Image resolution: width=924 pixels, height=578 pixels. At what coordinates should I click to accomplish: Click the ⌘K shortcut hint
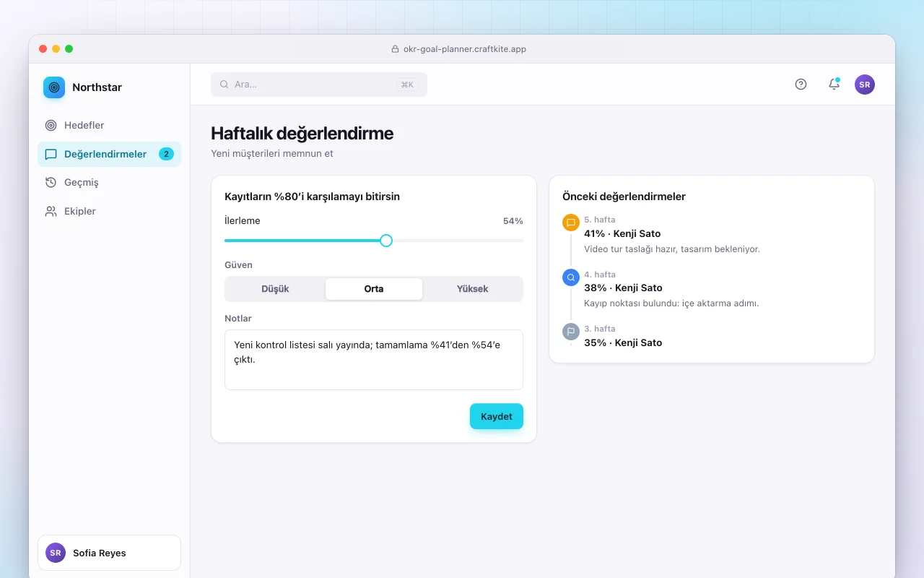(407, 85)
